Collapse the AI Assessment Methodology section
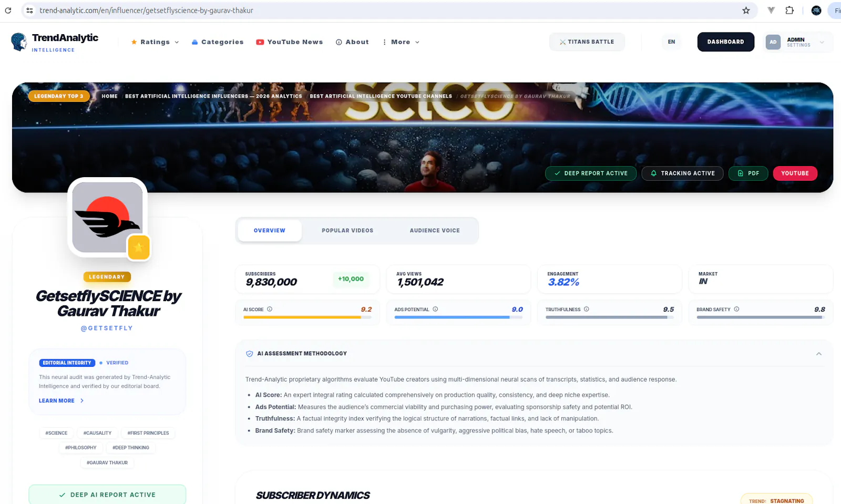Screen dimensions: 841x504 [x=818, y=354]
